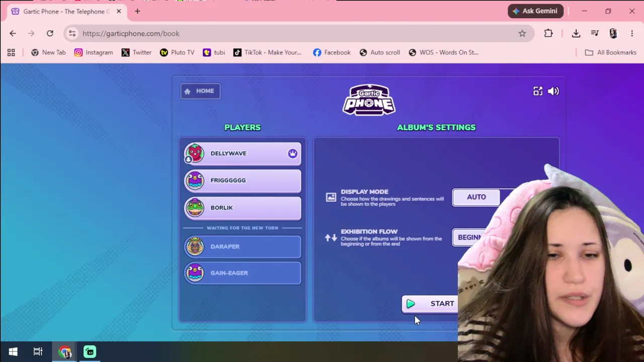The width and height of the screenshot is (644, 362).
Task: Open the Chrome profile avatar
Action: pyautogui.click(x=613, y=33)
